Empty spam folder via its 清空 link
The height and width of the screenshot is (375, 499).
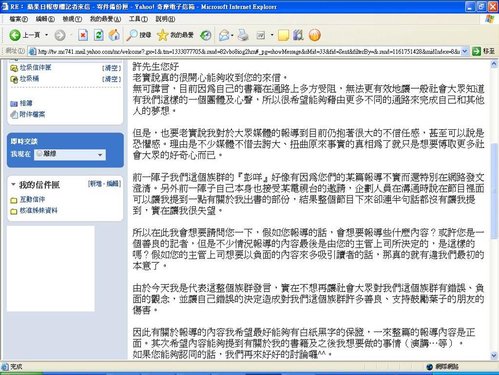click(x=111, y=68)
